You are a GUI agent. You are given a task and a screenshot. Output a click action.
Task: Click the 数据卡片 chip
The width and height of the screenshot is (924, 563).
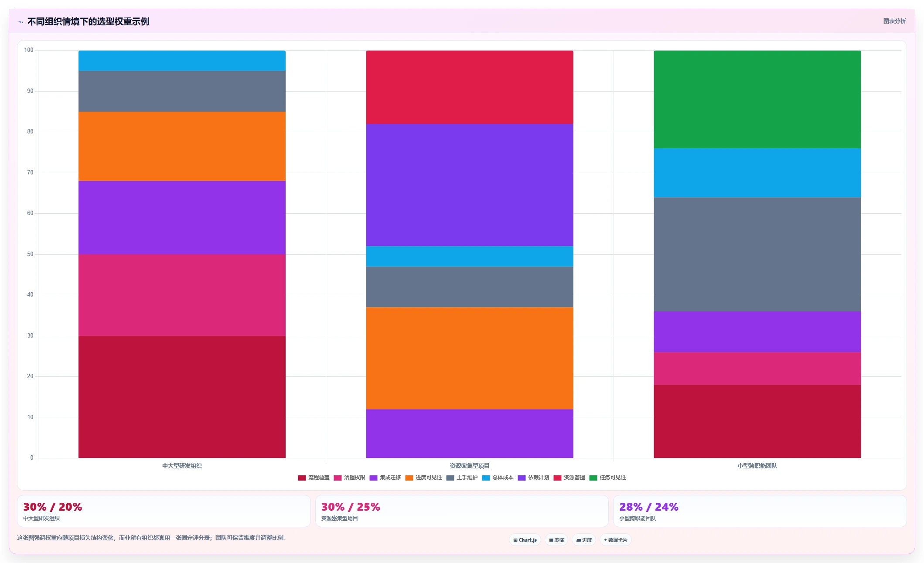pyautogui.click(x=616, y=540)
